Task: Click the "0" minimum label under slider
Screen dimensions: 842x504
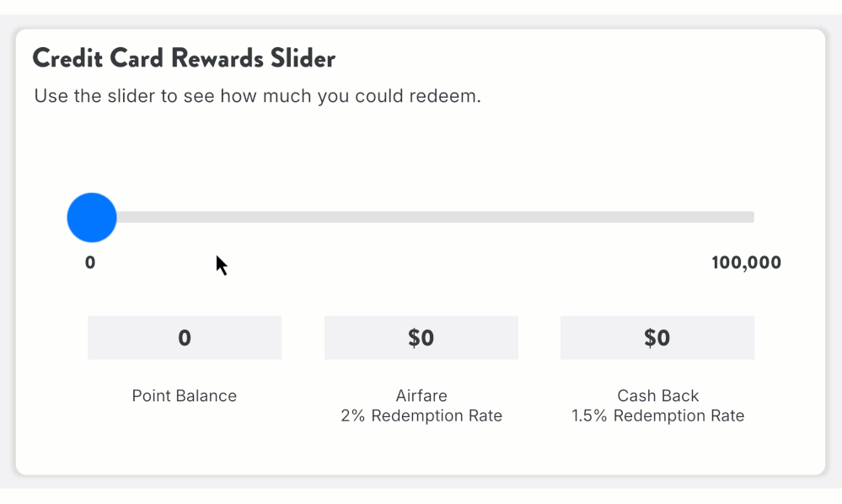Action: coord(90,263)
